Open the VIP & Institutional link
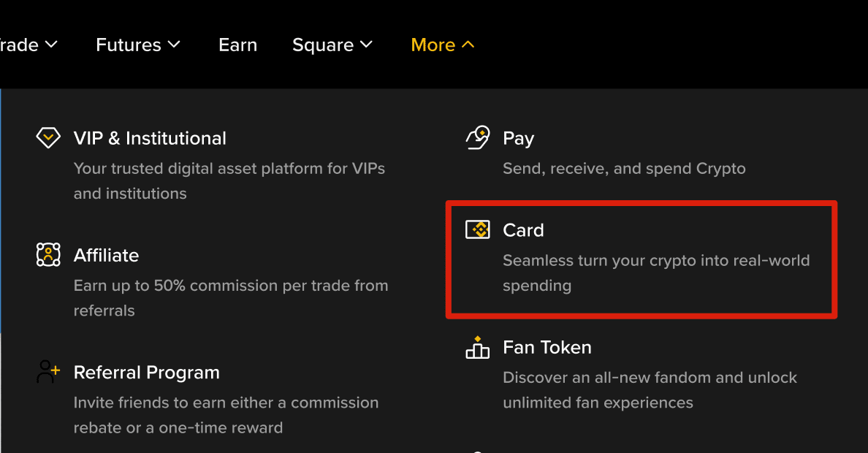This screenshot has width=868, height=453. pos(150,138)
